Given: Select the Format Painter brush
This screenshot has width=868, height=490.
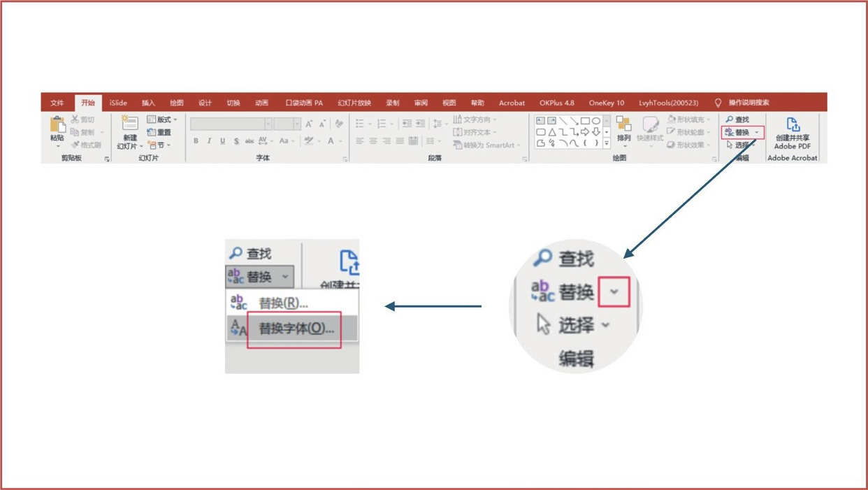Looking at the screenshot, I should tap(75, 145).
